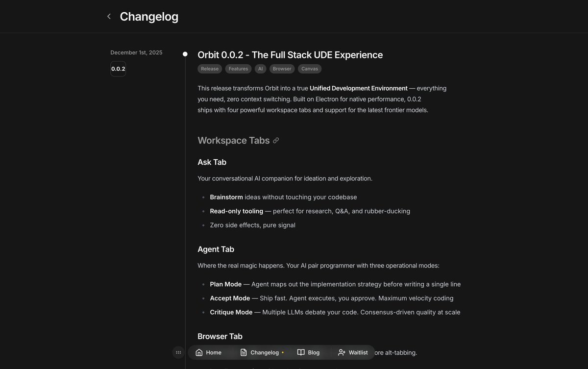This screenshot has height=369, width=588.
Task: Click the Canvas tag chip
Action: click(310, 69)
